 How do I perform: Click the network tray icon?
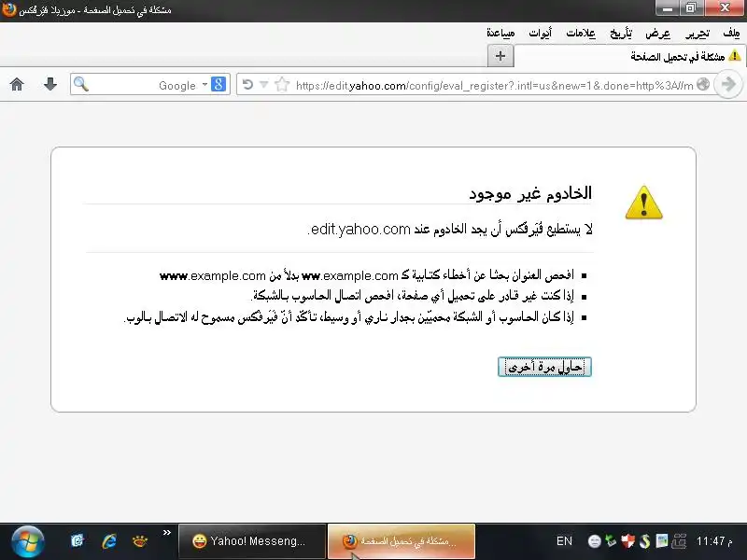679,541
